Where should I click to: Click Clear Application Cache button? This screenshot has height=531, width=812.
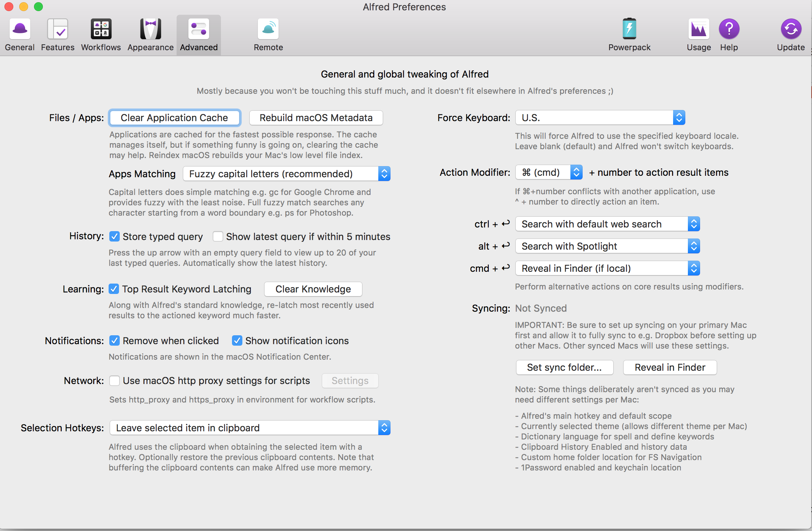(174, 117)
